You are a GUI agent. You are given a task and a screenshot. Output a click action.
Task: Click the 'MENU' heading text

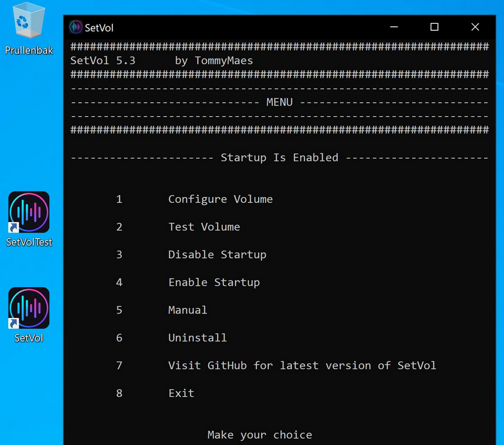tap(279, 102)
